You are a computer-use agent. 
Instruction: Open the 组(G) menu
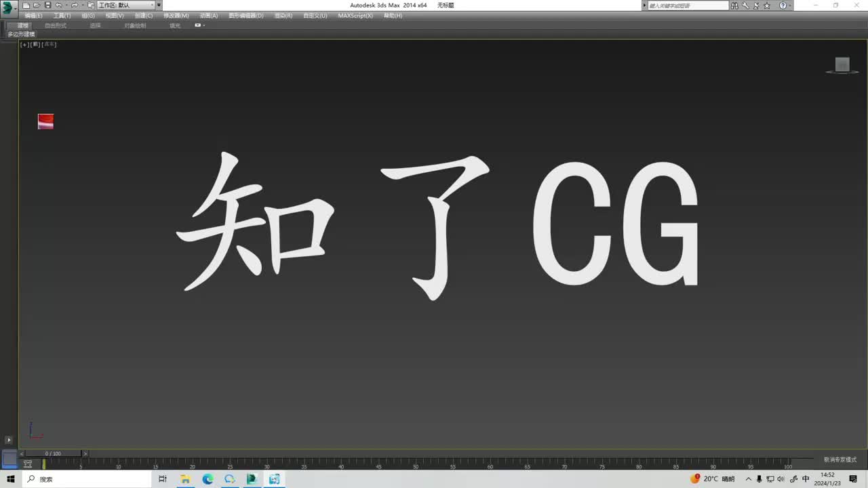tap(88, 16)
